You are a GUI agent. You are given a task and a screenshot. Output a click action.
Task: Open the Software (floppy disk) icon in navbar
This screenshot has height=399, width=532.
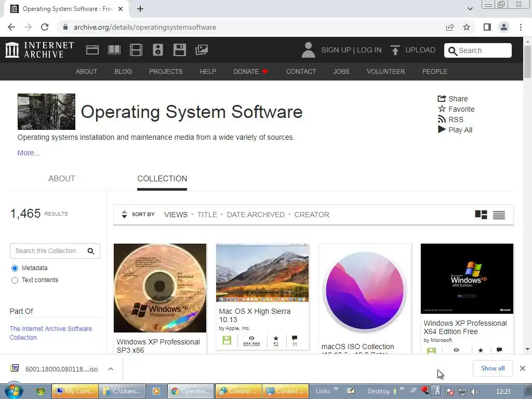pyautogui.click(x=179, y=50)
